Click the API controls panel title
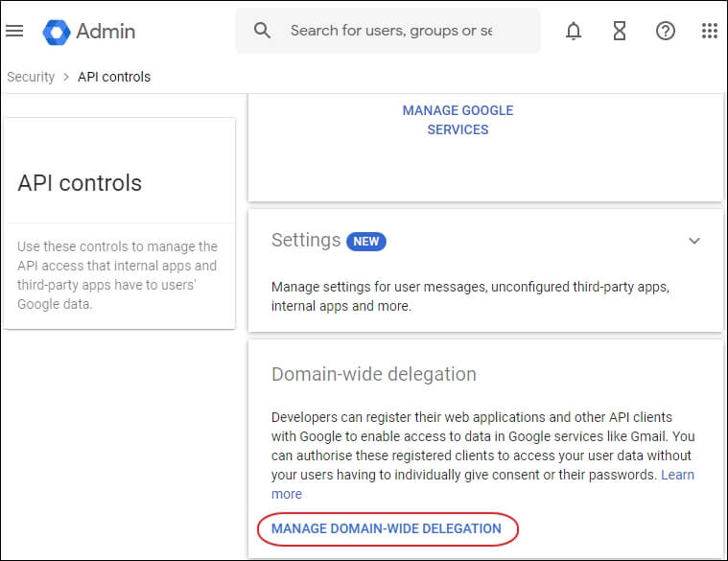This screenshot has height=561, width=728. (80, 182)
